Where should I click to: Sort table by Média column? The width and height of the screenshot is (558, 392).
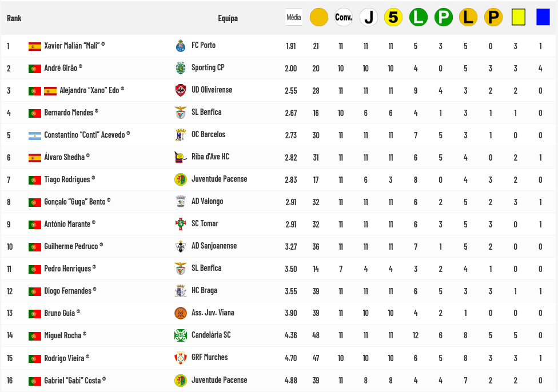(294, 17)
